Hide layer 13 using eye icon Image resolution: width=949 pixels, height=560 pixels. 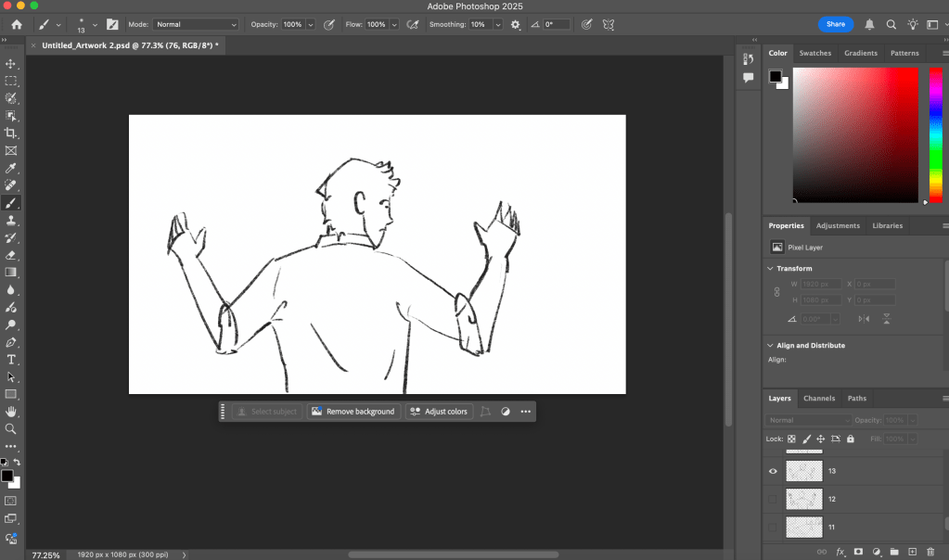[773, 471]
